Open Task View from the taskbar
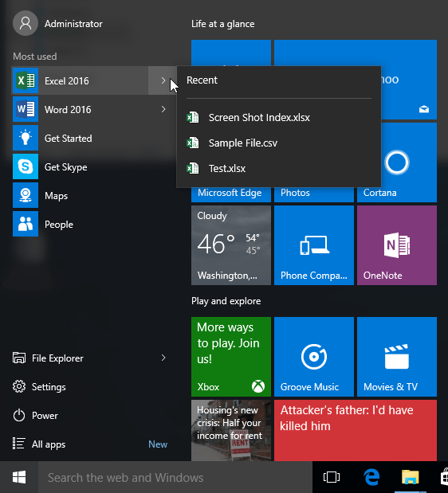The height and width of the screenshot is (493, 448). click(332, 477)
